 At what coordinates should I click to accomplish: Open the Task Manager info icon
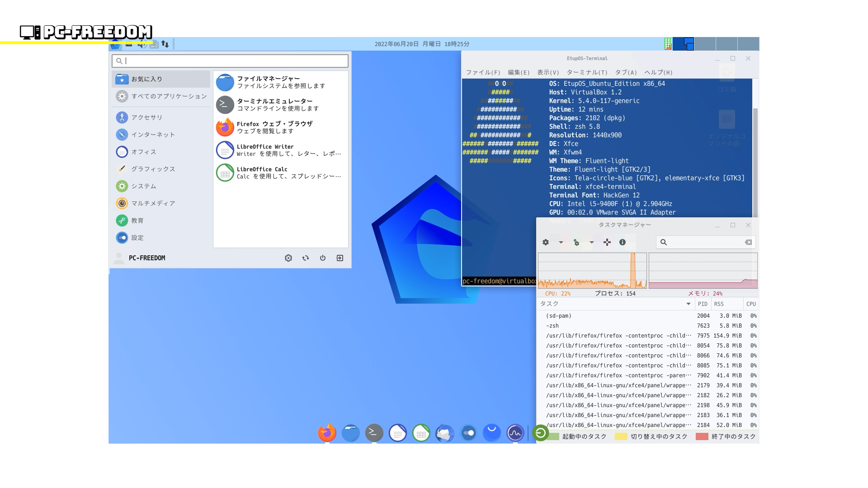pyautogui.click(x=623, y=243)
